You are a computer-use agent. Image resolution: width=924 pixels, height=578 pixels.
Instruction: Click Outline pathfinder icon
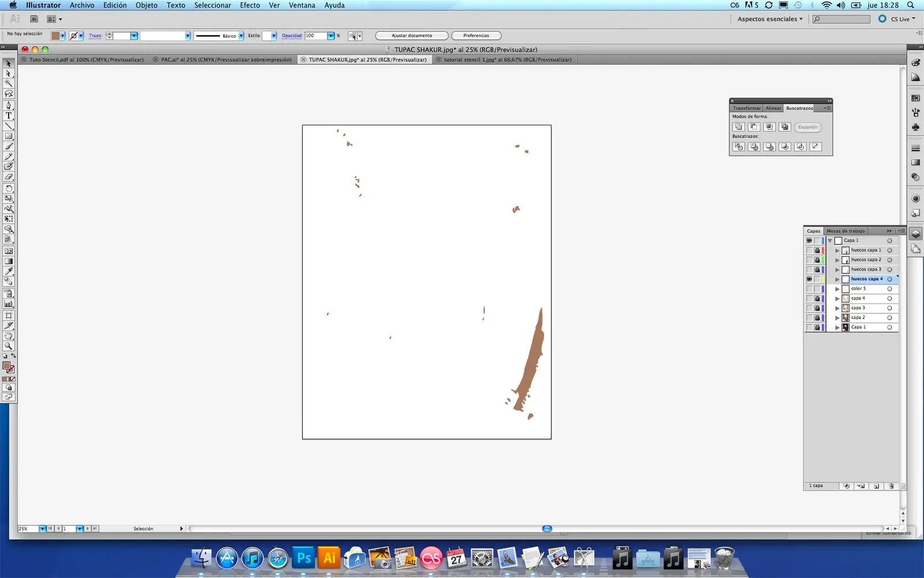click(800, 147)
